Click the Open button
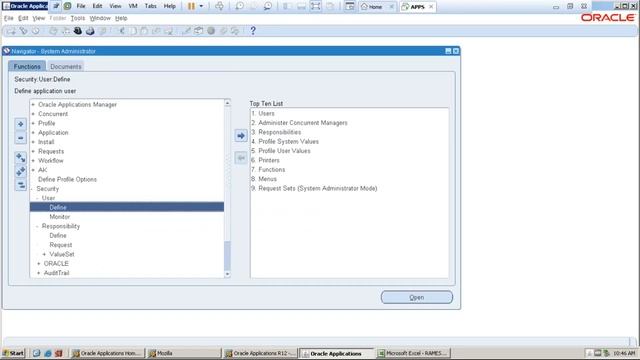 point(417,297)
